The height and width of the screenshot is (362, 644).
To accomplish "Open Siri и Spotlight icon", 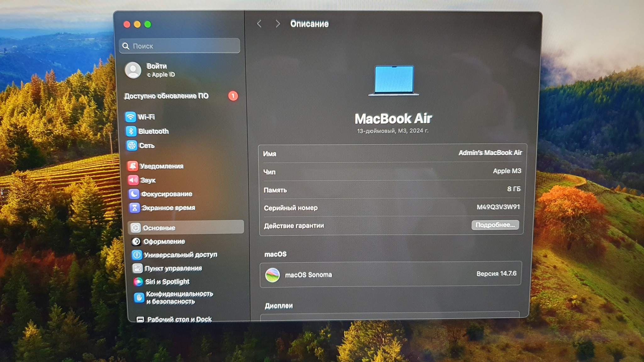I will tap(138, 282).
